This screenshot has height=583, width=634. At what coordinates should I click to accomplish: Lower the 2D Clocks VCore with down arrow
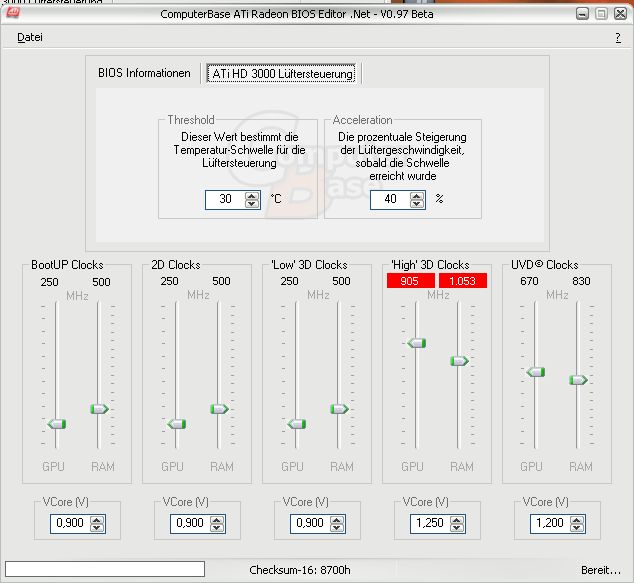coord(217,528)
